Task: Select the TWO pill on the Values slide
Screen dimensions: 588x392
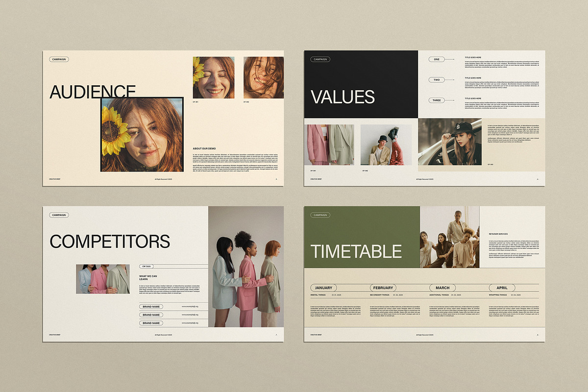Action: 436,79
